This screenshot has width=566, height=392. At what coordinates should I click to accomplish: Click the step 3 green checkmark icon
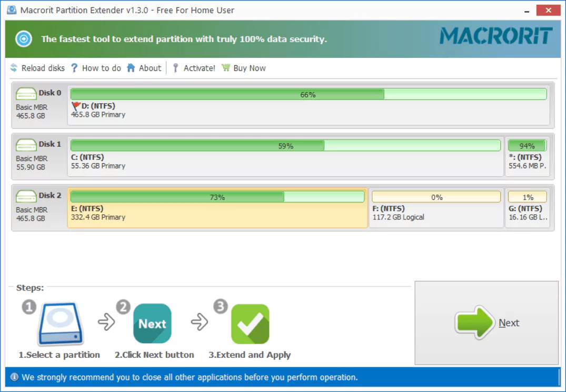click(x=250, y=324)
